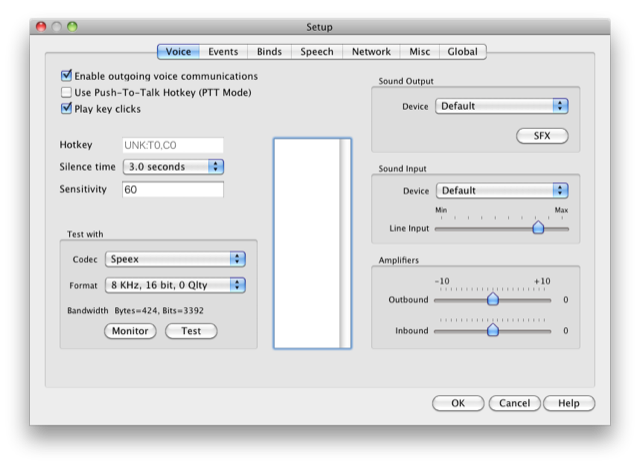The image size is (640, 466).
Task: Show the Global tab
Action: [462, 52]
